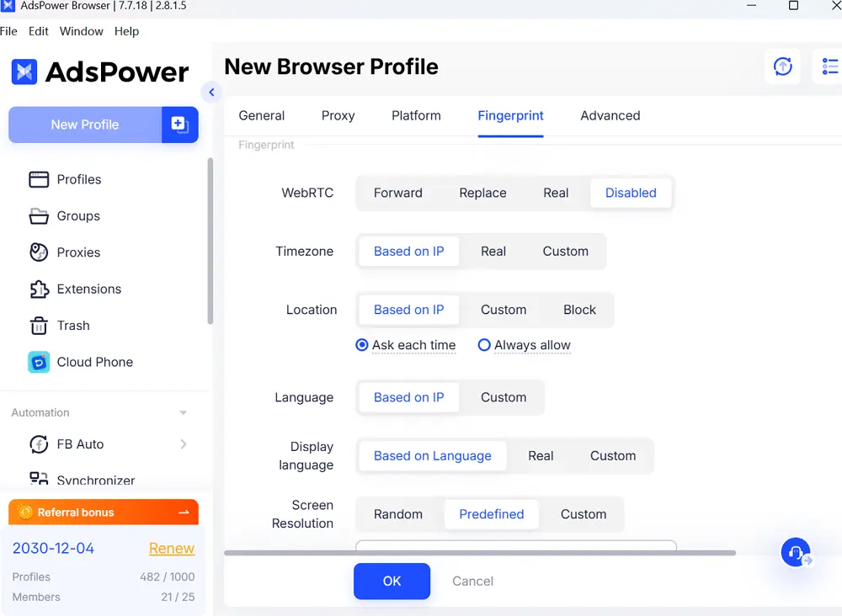
Task: Open the Window menu
Action: coord(81,31)
